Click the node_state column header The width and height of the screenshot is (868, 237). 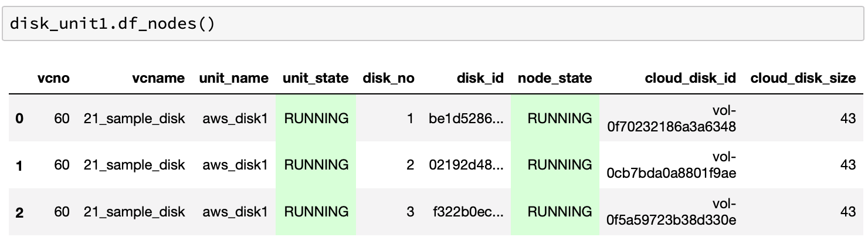555,78
